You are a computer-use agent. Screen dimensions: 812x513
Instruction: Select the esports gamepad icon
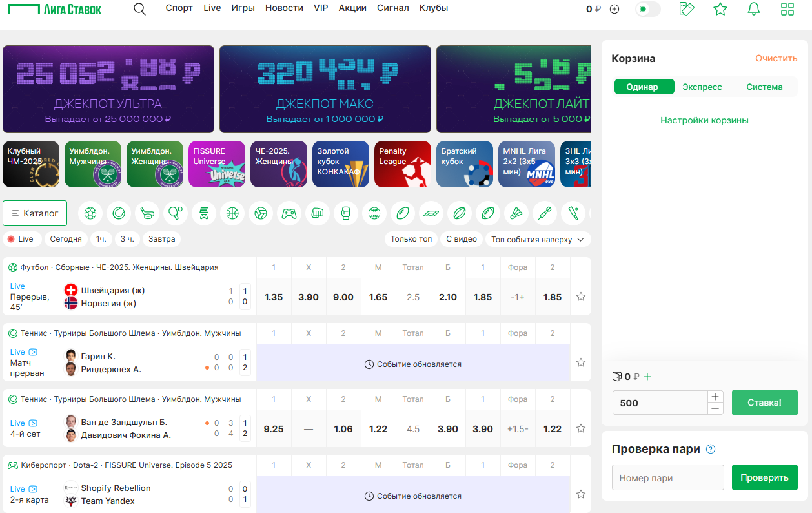coord(289,213)
